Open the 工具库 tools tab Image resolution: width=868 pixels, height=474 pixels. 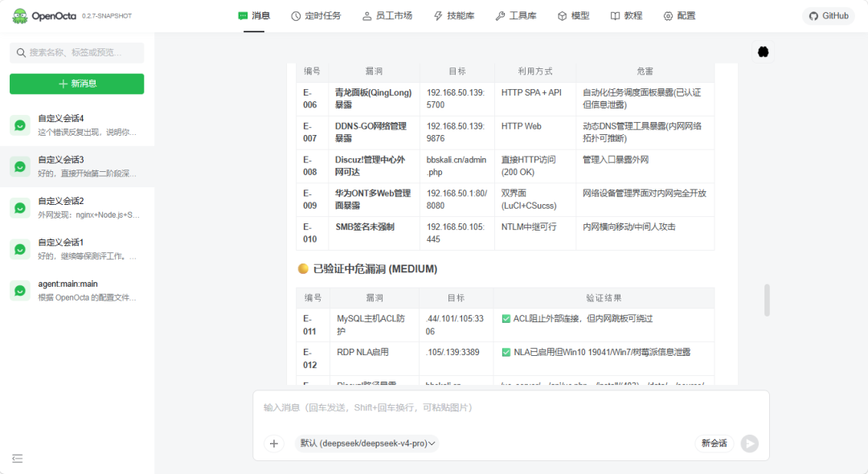516,16
